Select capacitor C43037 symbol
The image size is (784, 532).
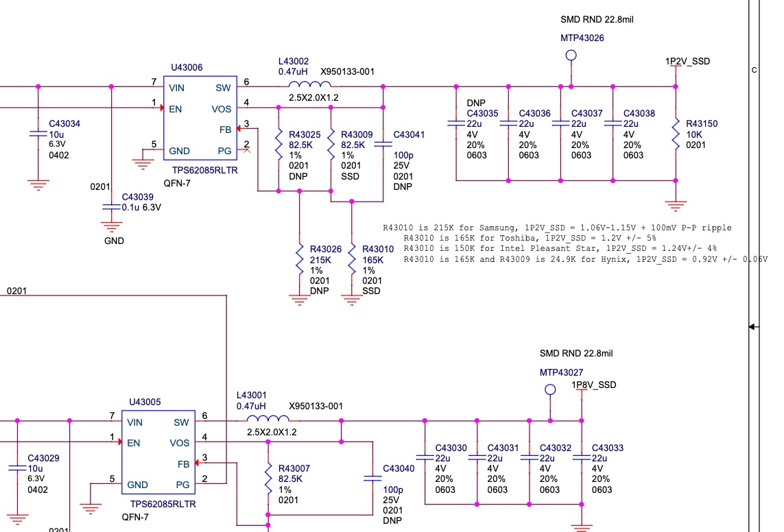[560, 123]
